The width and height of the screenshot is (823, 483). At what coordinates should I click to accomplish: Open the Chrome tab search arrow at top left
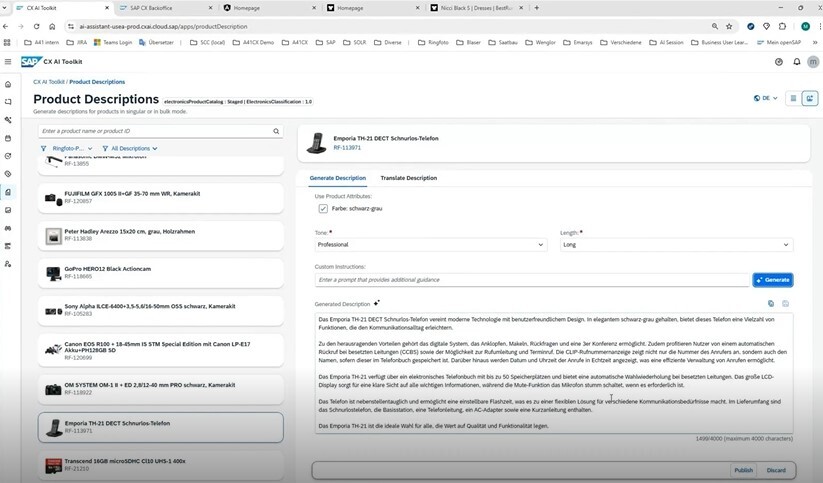point(5,8)
